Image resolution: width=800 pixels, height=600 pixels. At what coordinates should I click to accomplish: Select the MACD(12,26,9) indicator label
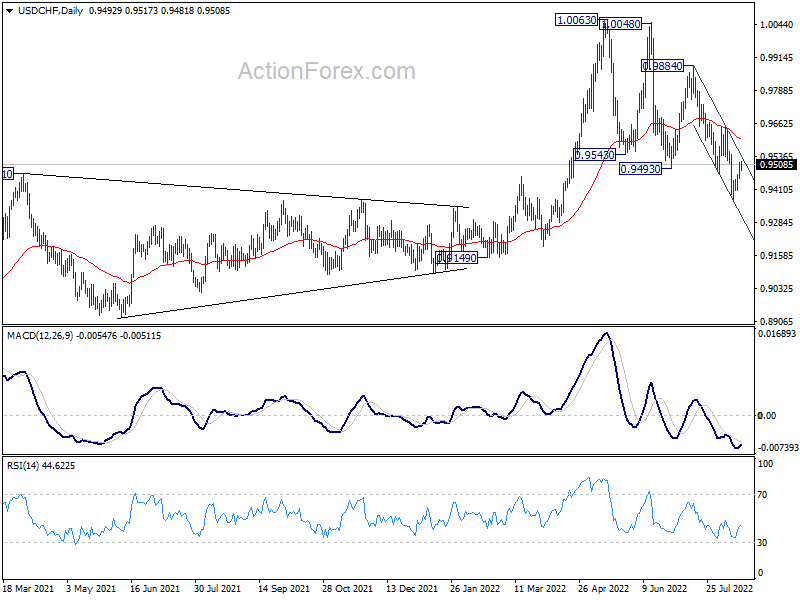pos(40,336)
